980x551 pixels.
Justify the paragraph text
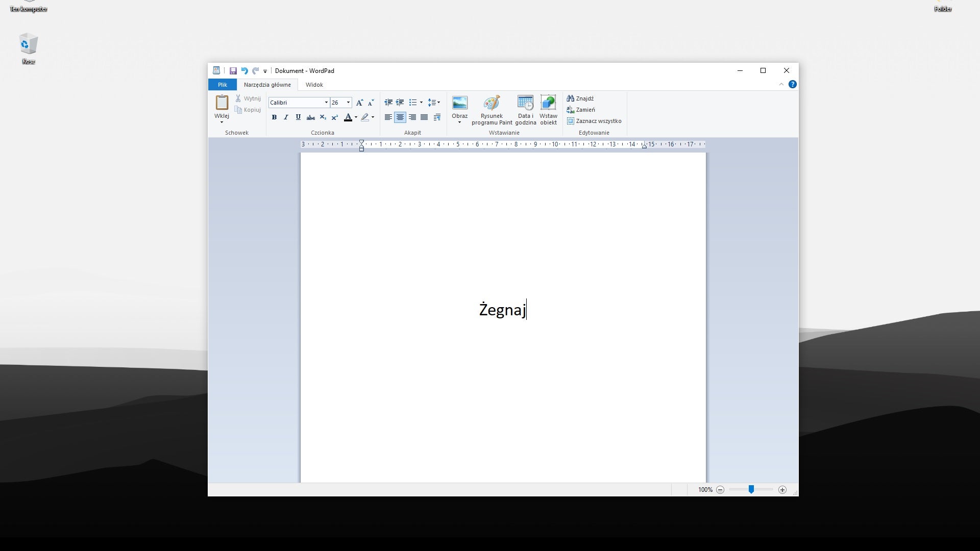point(424,117)
